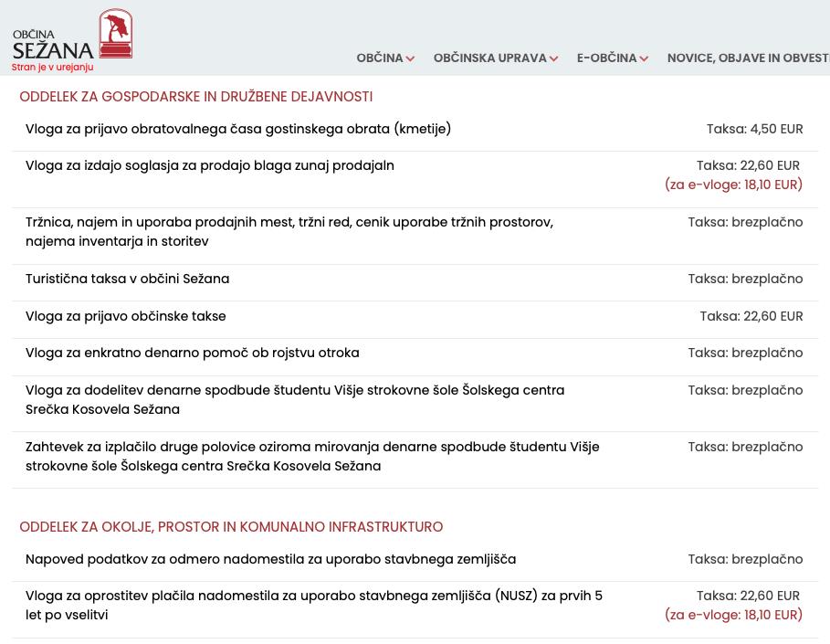The image size is (830, 644).
Task: Open Vloga za izdajo soglasja za prodajo blaga
Action: coord(210,165)
